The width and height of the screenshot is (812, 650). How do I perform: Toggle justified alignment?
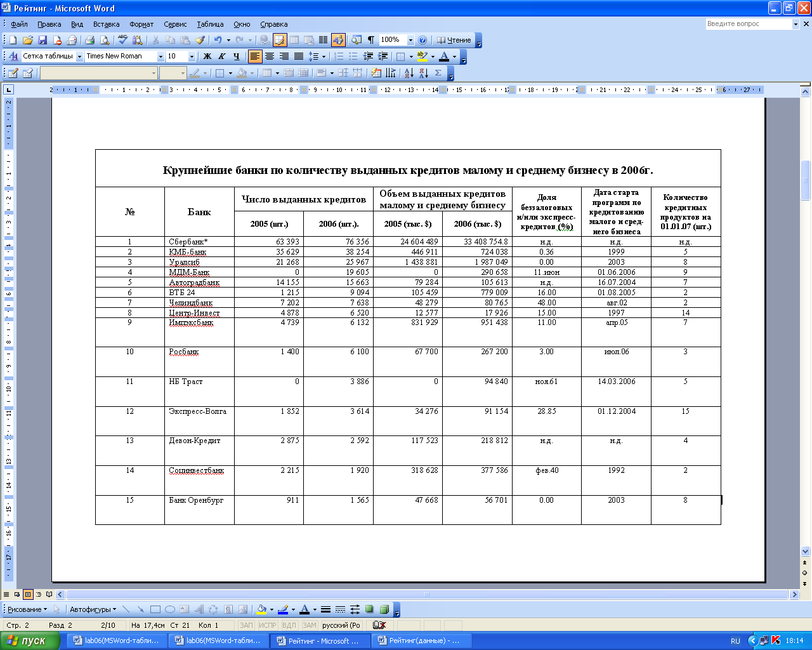299,56
